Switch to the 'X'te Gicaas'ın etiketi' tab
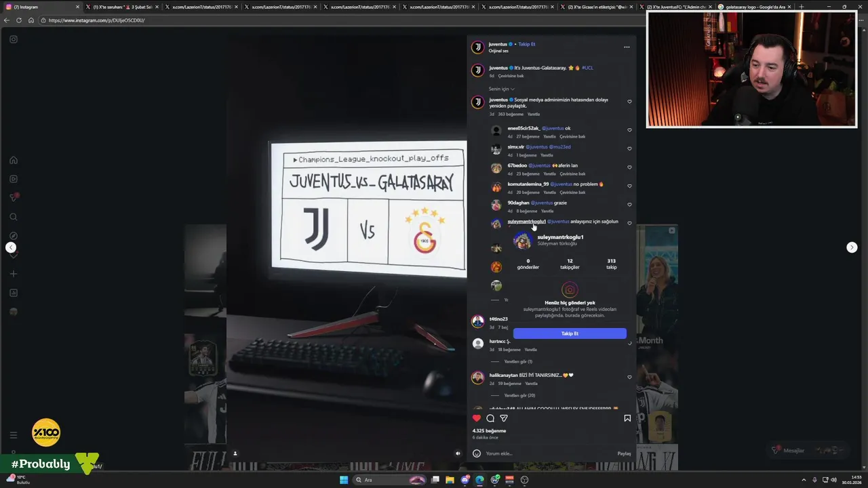The image size is (868, 488). click(x=597, y=7)
